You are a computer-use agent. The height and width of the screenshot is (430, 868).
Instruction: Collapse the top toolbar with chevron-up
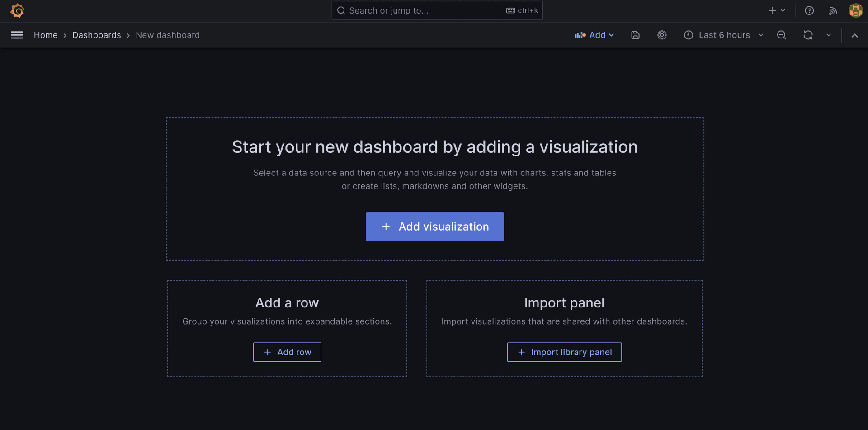[x=854, y=35]
